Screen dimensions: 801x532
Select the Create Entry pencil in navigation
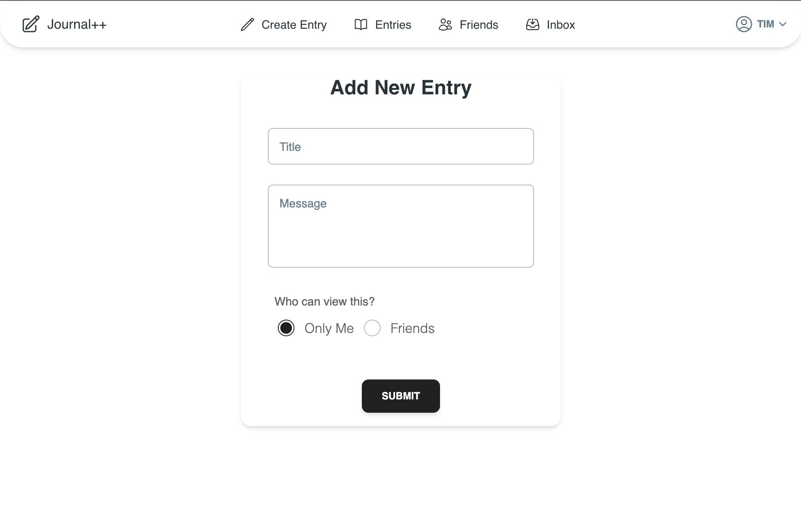247,25
